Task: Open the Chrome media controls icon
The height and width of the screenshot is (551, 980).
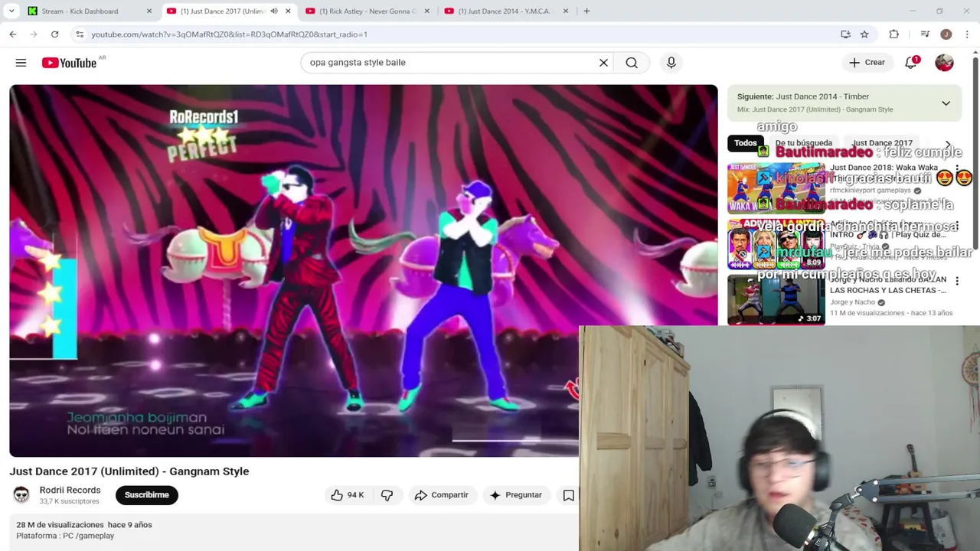Action: point(925,34)
